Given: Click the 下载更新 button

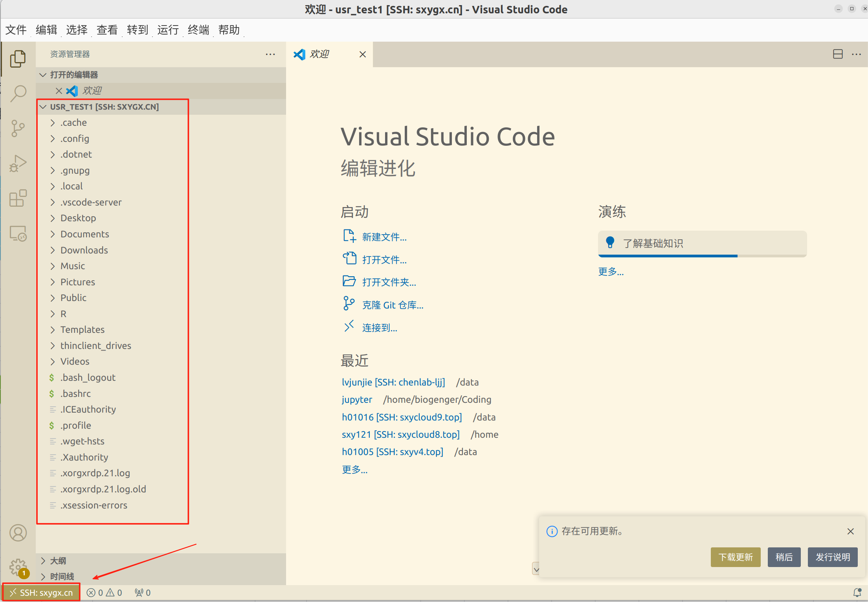Looking at the screenshot, I should click(735, 557).
